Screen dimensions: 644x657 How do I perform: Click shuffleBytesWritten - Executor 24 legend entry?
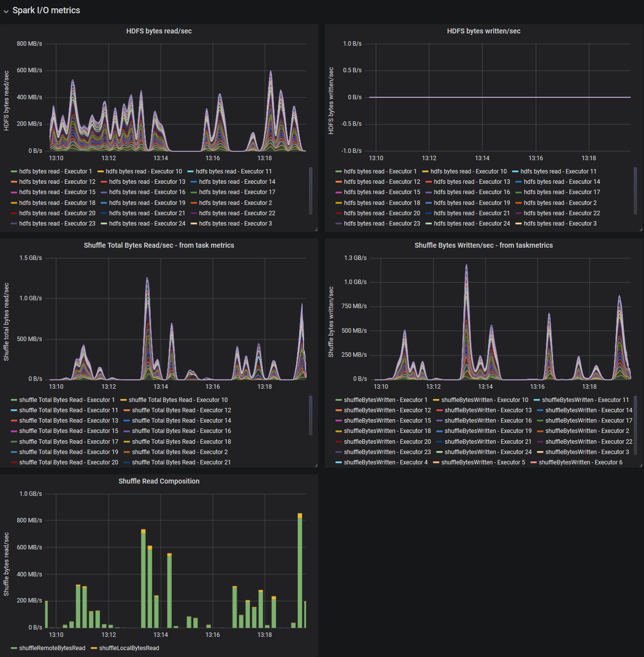coord(488,452)
